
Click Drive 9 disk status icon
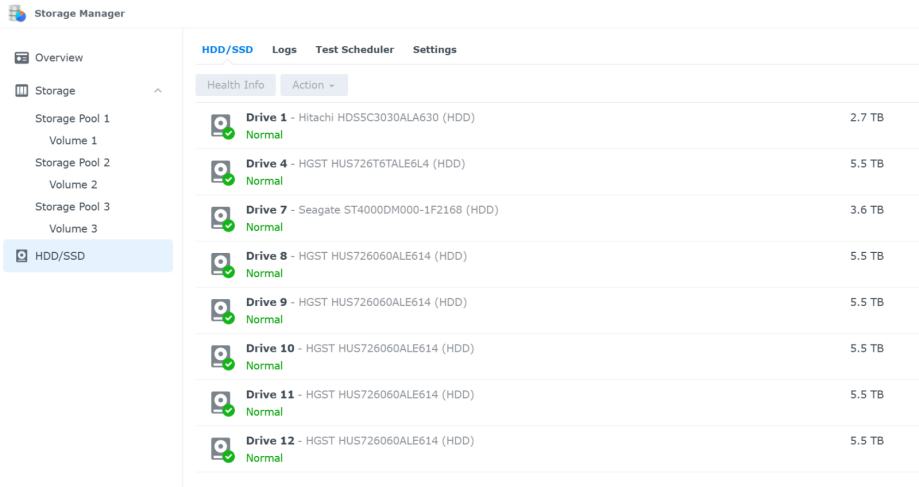pos(222,311)
